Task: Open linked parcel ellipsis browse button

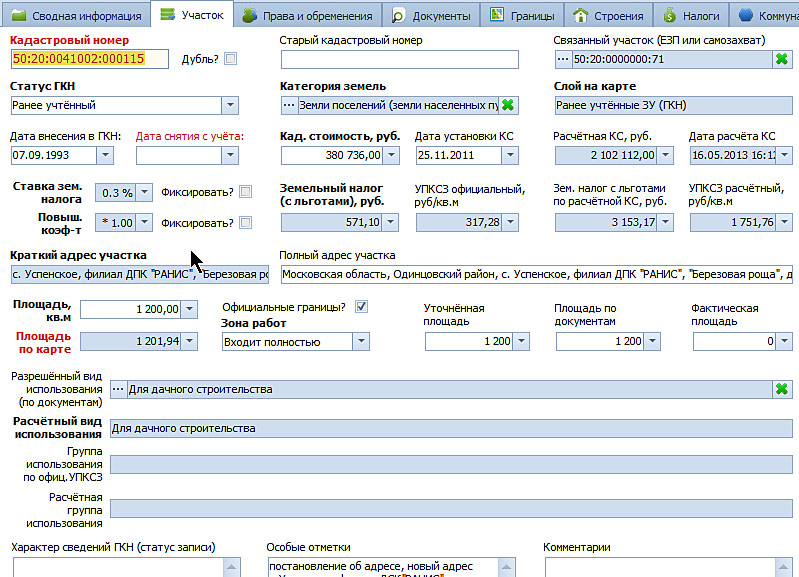Action: (x=563, y=59)
